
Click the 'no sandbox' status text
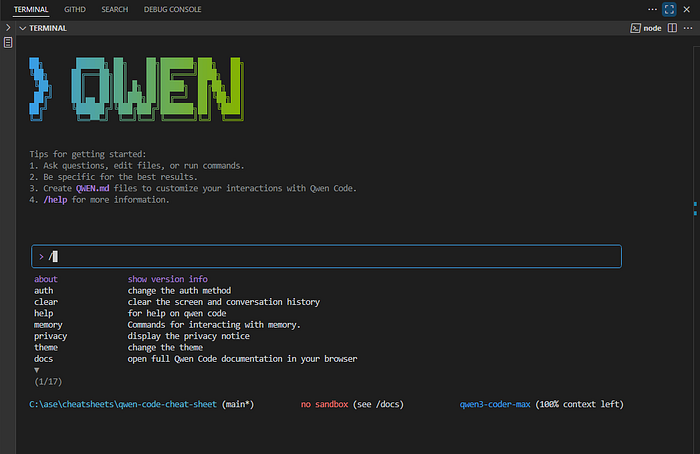(x=324, y=404)
